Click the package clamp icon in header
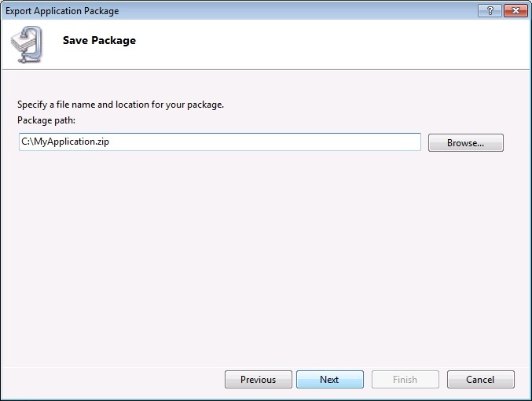Viewport: 532px width, 401px height. point(30,44)
